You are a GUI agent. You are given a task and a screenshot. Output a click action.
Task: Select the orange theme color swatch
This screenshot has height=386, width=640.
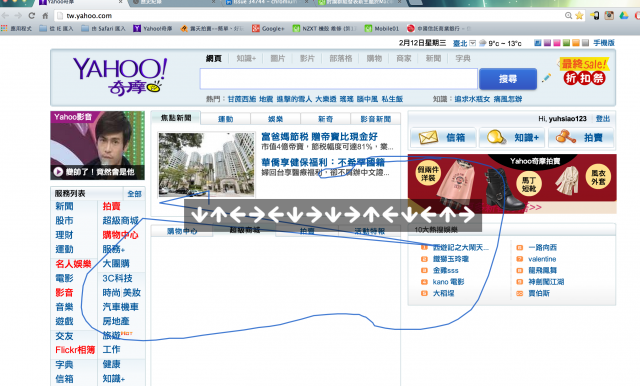(576, 43)
